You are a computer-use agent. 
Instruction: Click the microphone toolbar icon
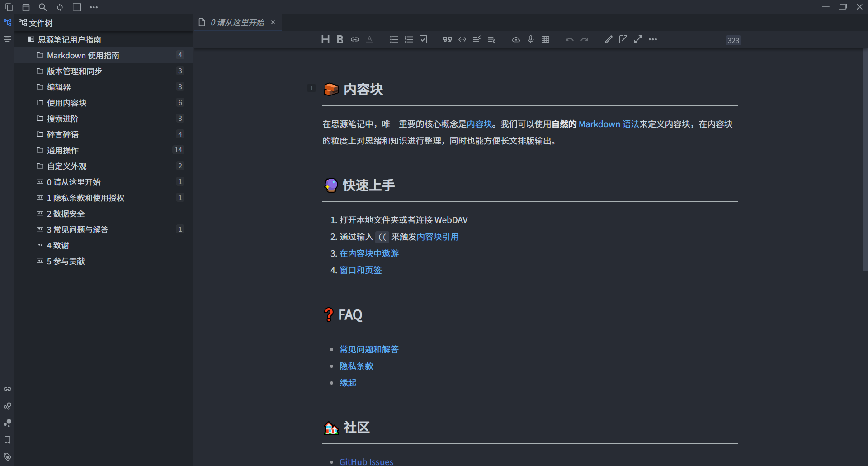tap(531, 39)
